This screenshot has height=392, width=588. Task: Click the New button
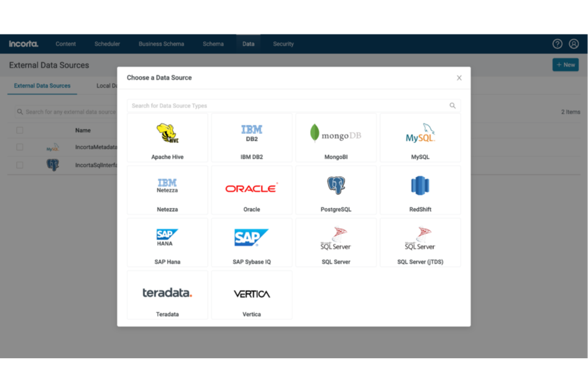(x=565, y=65)
